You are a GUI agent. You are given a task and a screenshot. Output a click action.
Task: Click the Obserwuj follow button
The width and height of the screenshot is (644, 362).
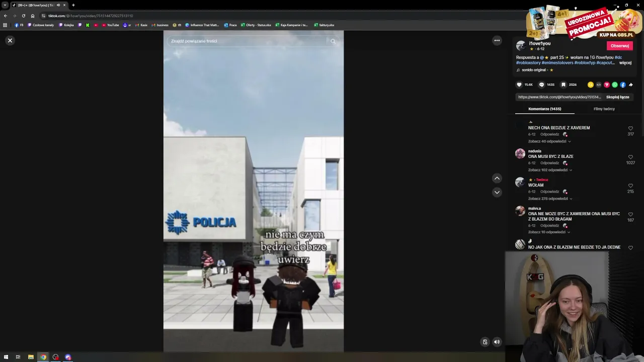pyautogui.click(x=619, y=46)
